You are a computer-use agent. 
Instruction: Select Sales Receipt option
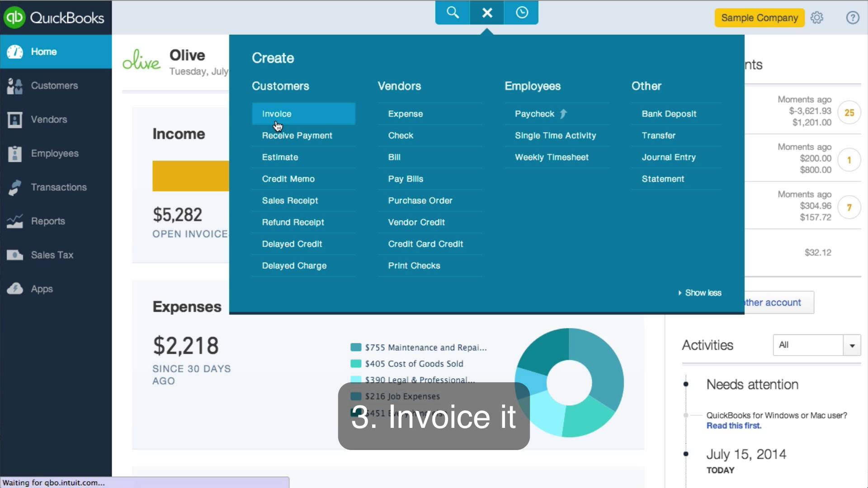(x=303, y=201)
